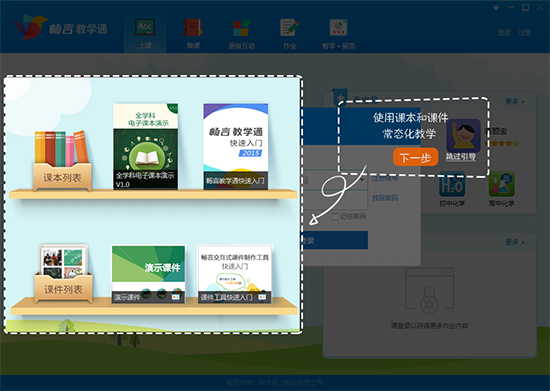Open the 上课 tab in top navigation
Viewport: 550px width, 391px height.
145,34
